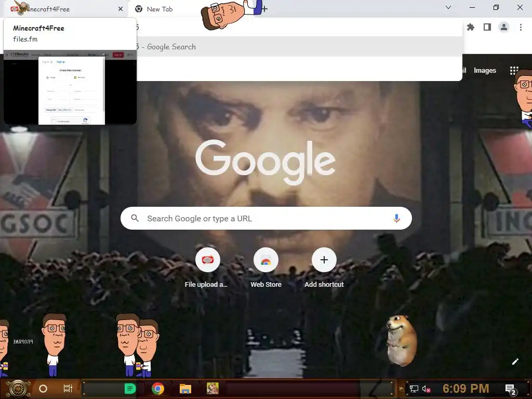Open the Chrome three-dot menu
The image size is (532, 399).
(x=521, y=27)
